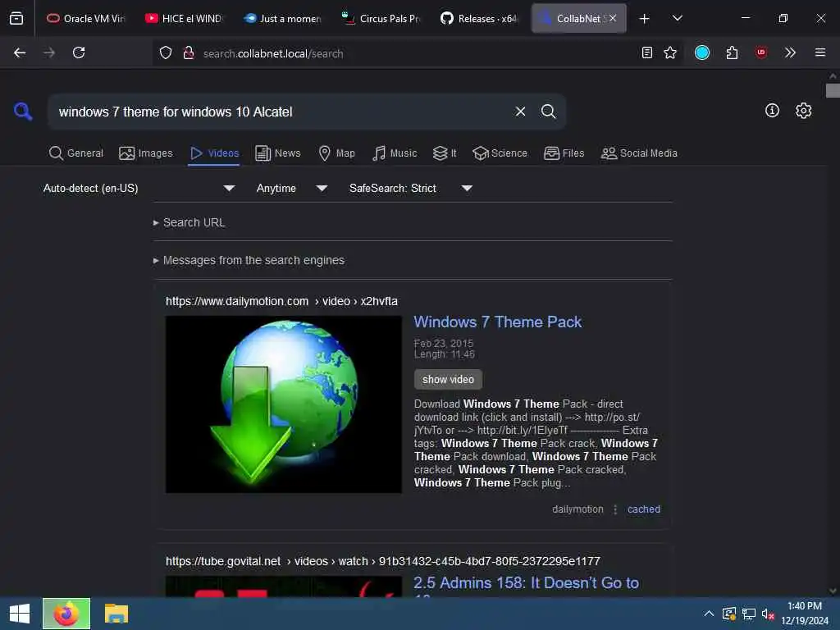Image resolution: width=840 pixels, height=630 pixels.
Task: Click the page vertical scrollbar thumb
Action: (833, 90)
